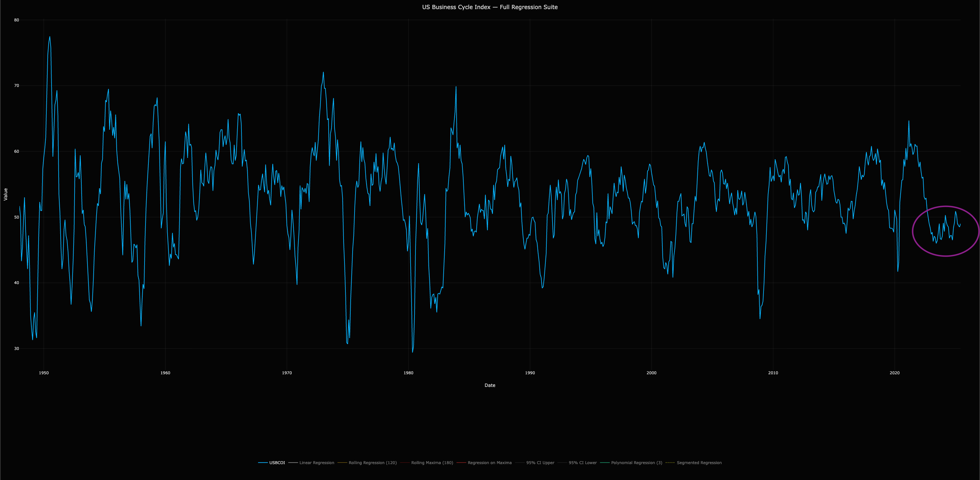
Task: Show the 95% CI Upper band
Action: (535, 462)
